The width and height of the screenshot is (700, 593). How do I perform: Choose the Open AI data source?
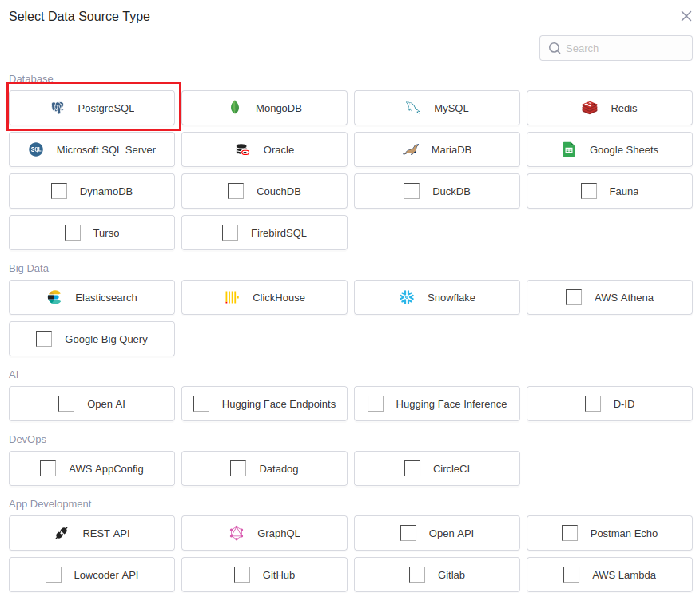pos(92,404)
